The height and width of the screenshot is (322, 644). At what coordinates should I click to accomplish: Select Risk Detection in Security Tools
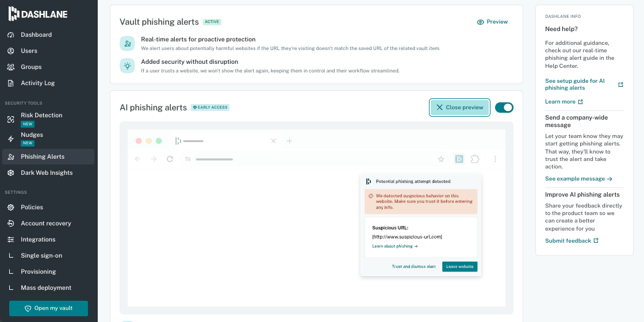48,119
